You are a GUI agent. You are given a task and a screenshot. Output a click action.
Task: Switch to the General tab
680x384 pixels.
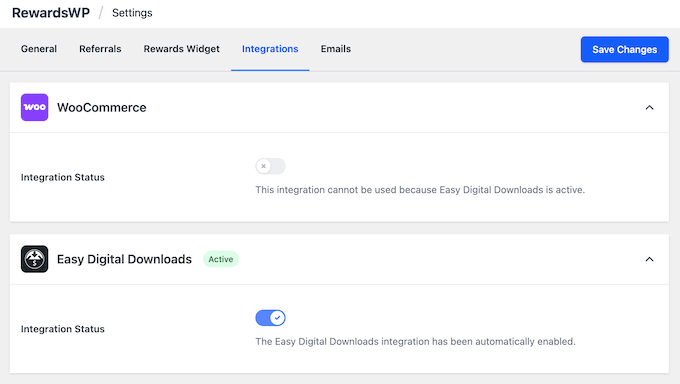(39, 49)
